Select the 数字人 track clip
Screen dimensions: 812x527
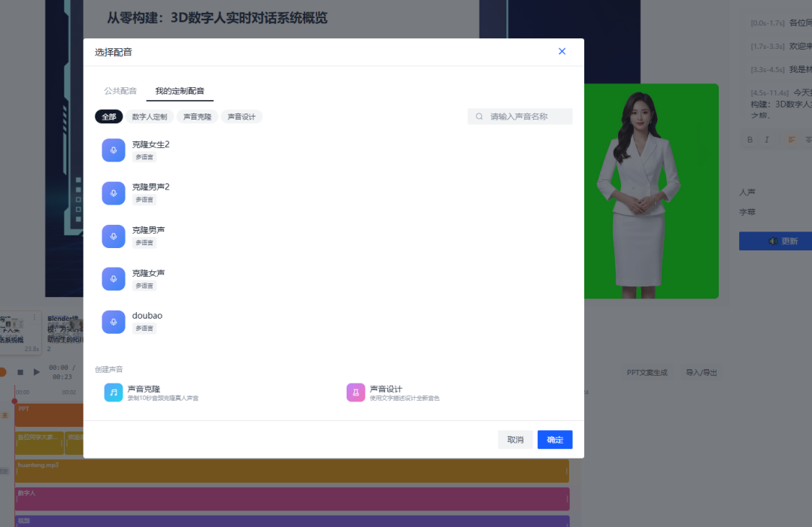coord(292,499)
